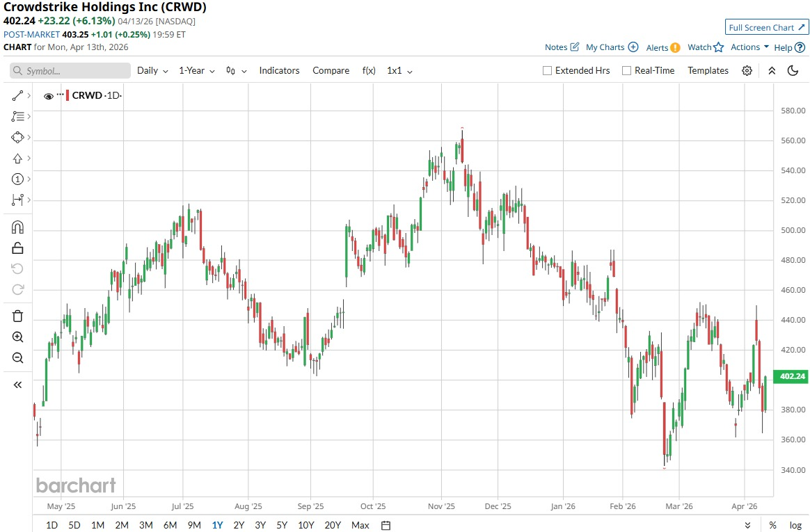Screen dimensions: 810x532
Task: Toggle the magnet snap mode
Action: click(17, 227)
